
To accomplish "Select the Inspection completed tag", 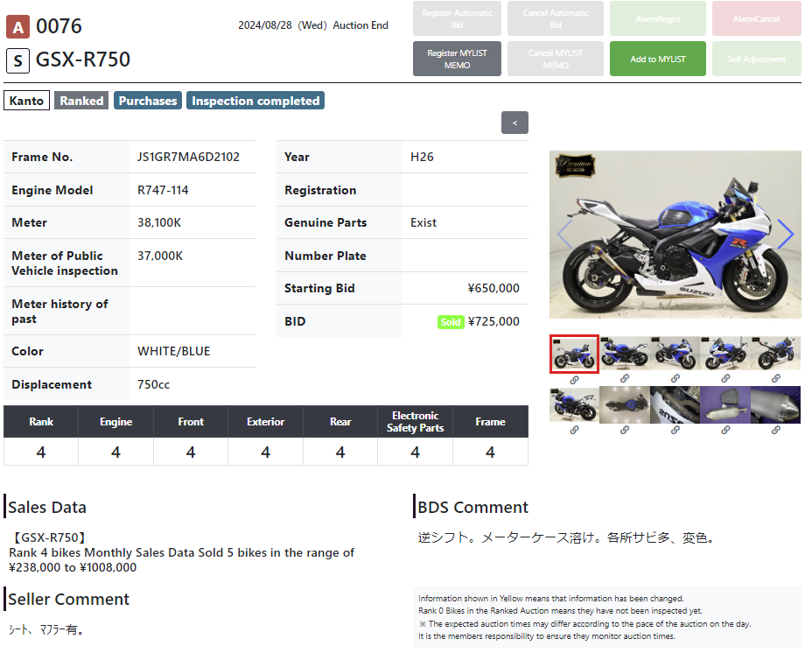I will click(255, 101).
